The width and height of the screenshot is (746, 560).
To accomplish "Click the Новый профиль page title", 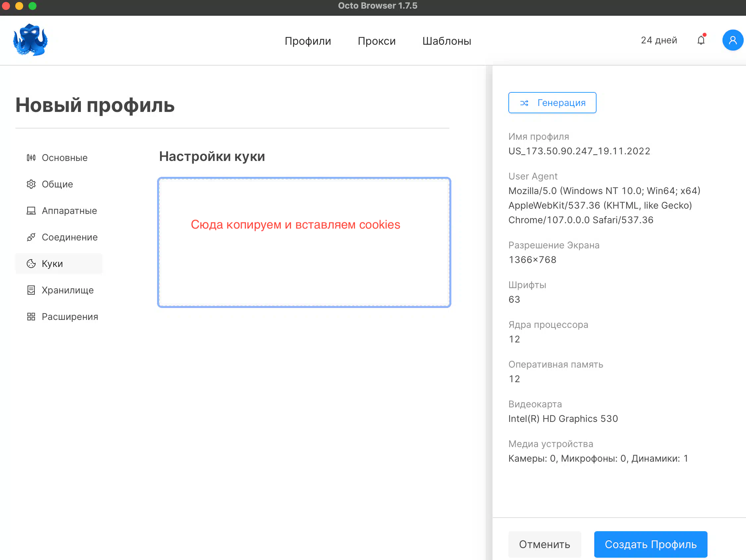I will pos(95,105).
